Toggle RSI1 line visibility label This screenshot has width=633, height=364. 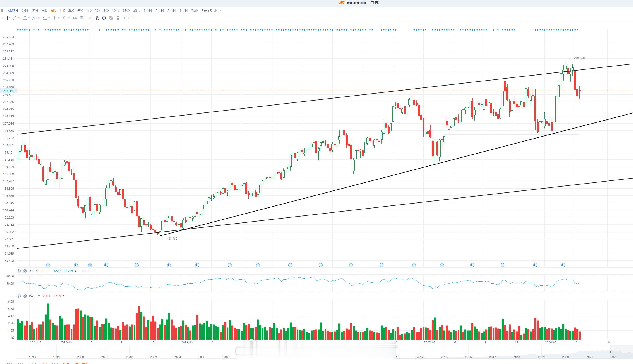(44, 271)
